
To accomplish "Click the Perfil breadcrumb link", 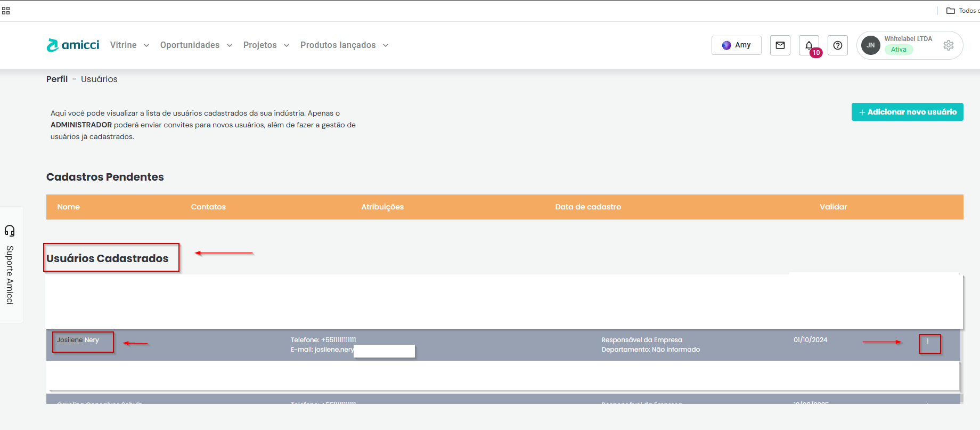I will [57, 79].
